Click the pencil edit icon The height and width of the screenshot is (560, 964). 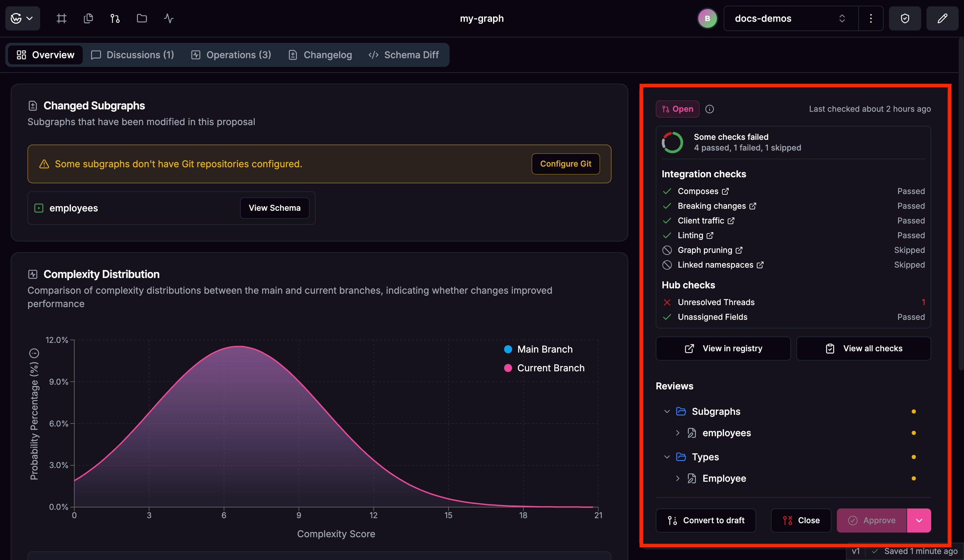click(942, 18)
